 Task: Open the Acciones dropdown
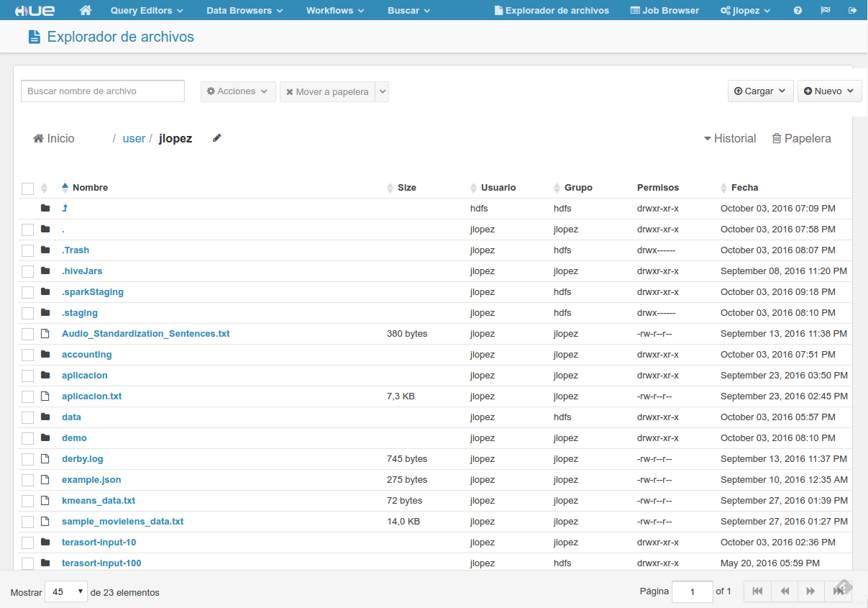(x=237, y=91)
